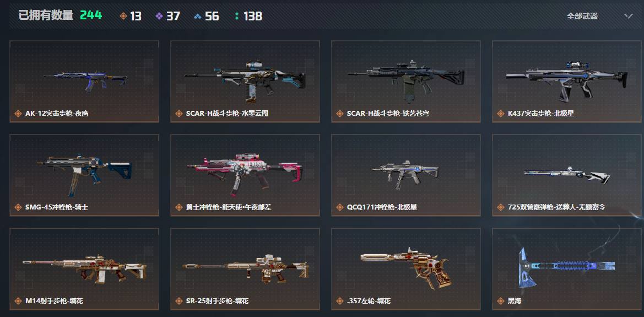Select the SCAR-H战斗步枪-铁艺苍穹 weapon image
644x317 pixels.
(406, 80)
